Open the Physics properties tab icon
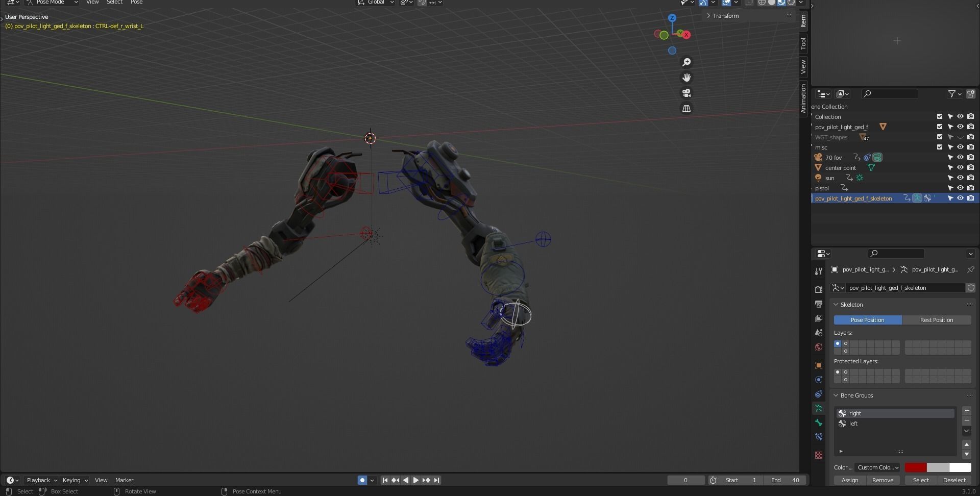Image resolution: width=980 pixels, height=496 pixels. (819, 380)
